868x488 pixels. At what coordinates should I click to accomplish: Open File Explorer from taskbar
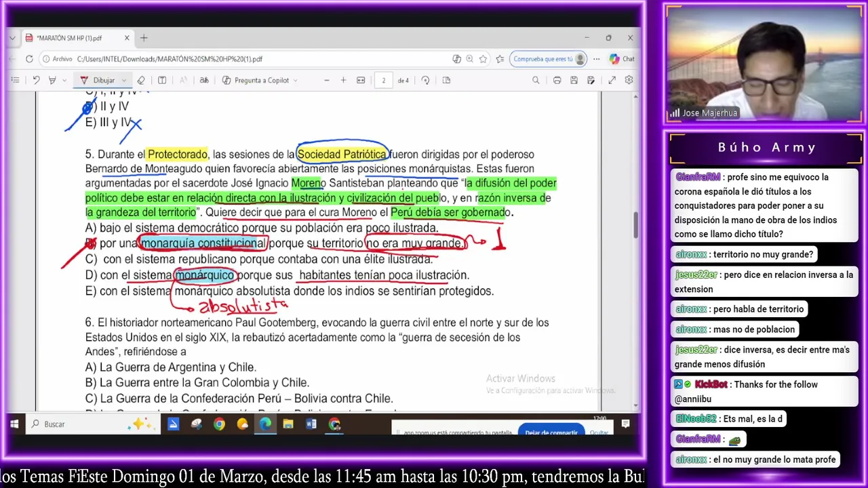[288, 424]
